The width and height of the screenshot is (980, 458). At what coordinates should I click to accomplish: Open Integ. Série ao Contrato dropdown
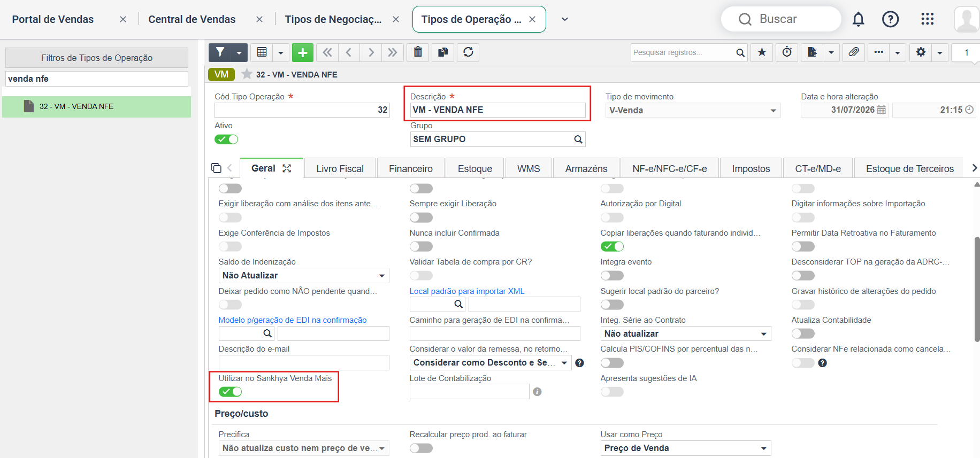(686, 333)
